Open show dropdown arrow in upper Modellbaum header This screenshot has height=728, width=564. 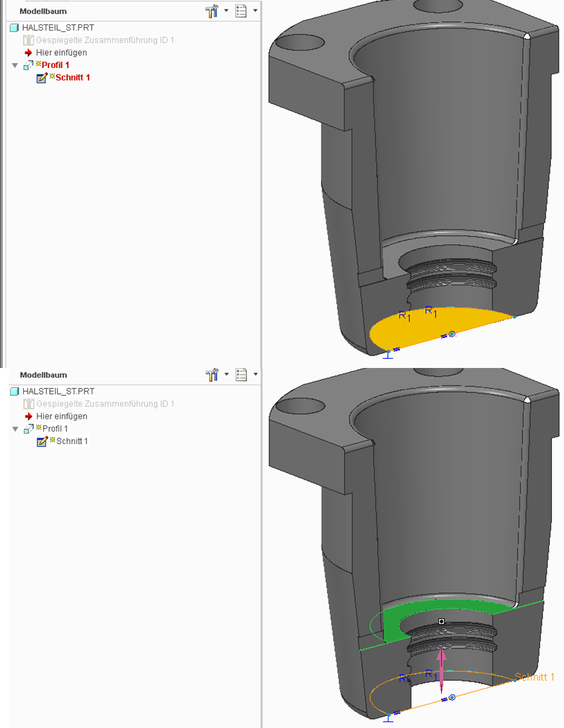point(255,10)
